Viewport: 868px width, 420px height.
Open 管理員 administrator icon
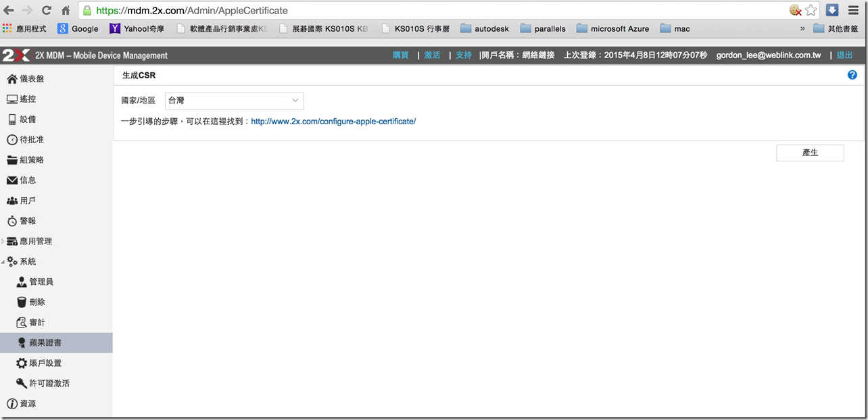click(22, 282)
